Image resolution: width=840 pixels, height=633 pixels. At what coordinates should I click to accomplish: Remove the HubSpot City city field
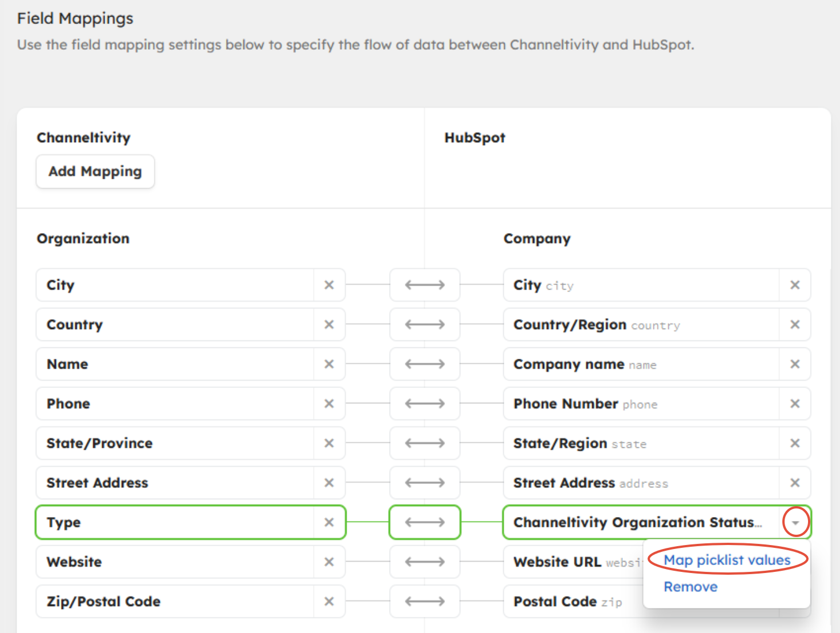coord(795,285)
